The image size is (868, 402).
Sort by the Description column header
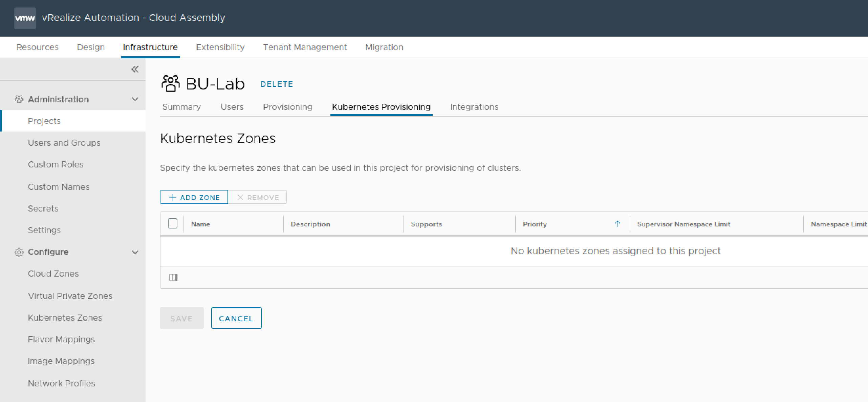pos(310,224)
